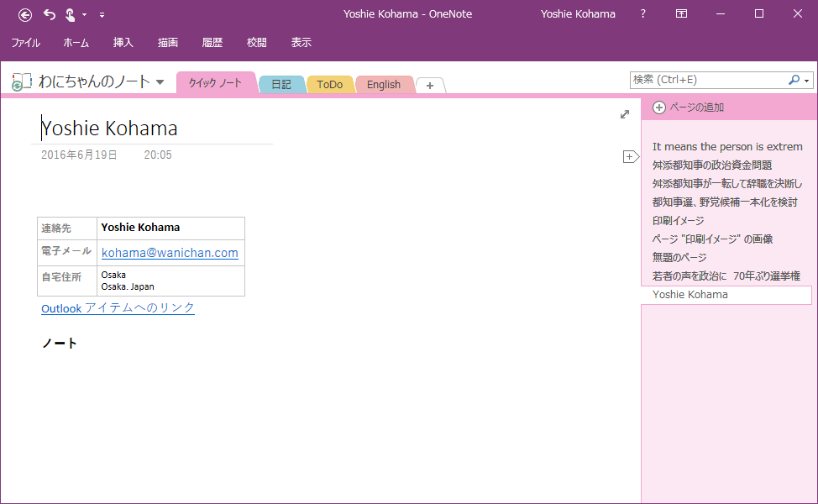The width and height of the screenshot is (818, 504).
Task: Click the insert new page plus marker
Action: click(x=631, y=156)
